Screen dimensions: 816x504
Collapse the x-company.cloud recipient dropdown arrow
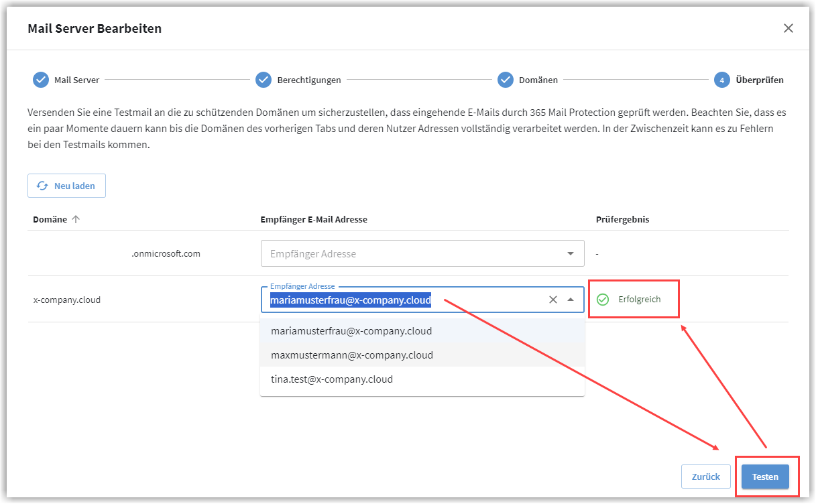[x=571, y=300]
